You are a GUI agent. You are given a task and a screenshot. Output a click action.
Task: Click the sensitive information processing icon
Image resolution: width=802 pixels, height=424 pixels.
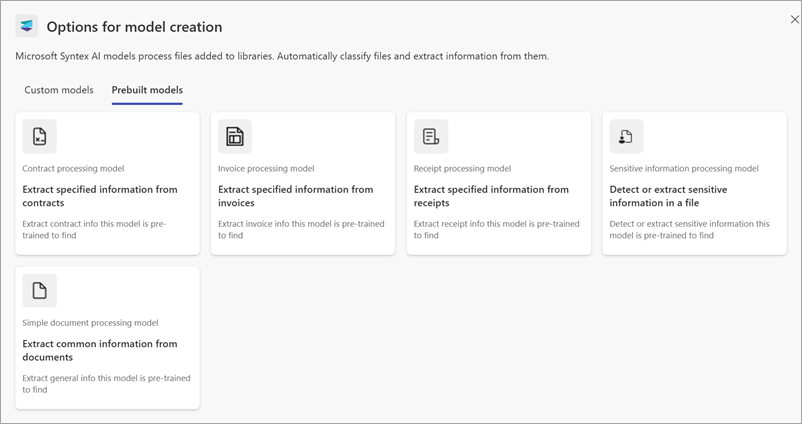click(x=626, y=136)
